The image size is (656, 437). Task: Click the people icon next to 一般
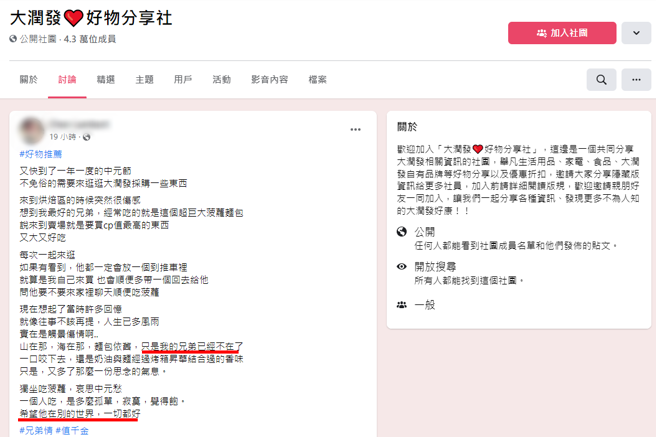pos(402,305)
